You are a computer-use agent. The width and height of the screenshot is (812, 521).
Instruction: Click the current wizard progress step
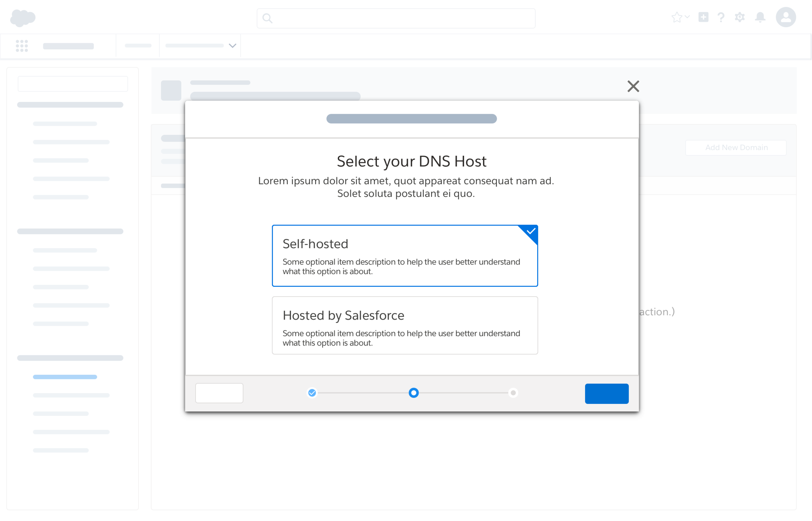click(x=413, y=393)
